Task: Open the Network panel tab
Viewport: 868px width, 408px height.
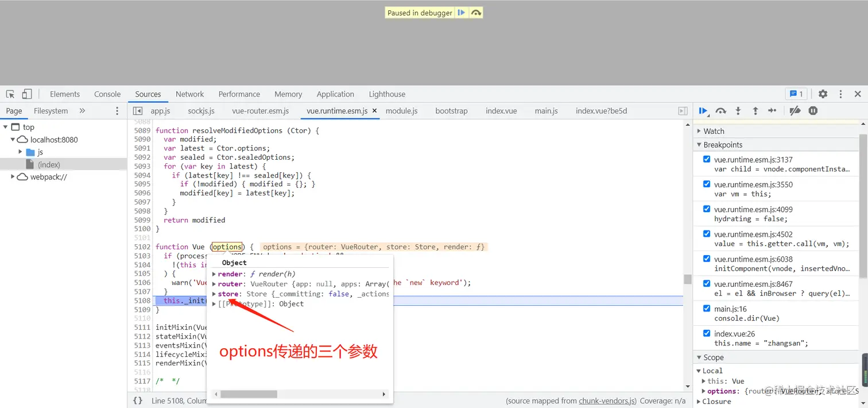Action: (x=189, y=94)
